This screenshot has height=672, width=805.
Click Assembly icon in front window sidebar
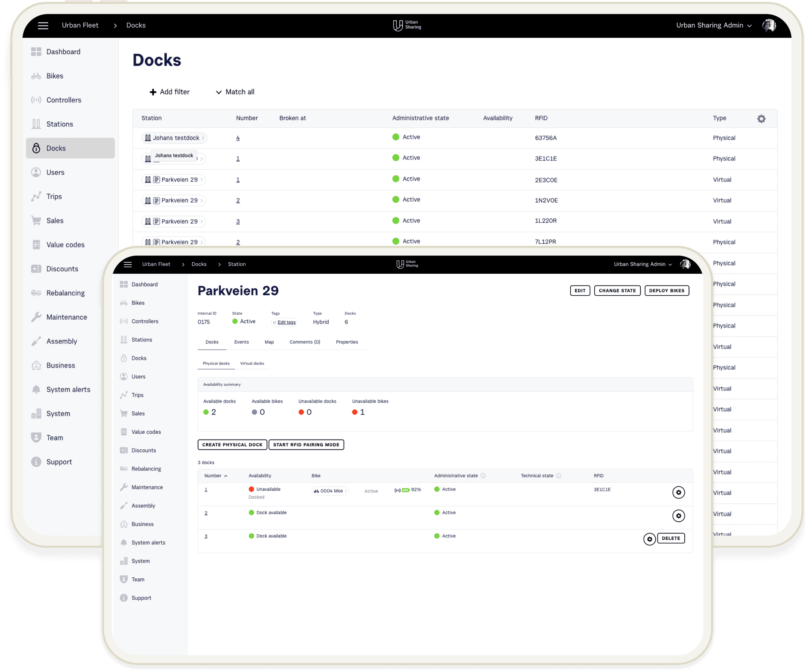tap(124, 506)
